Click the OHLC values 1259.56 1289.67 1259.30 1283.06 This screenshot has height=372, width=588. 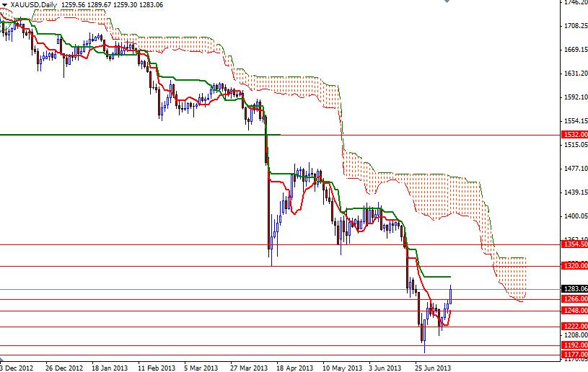pos(112,5)
